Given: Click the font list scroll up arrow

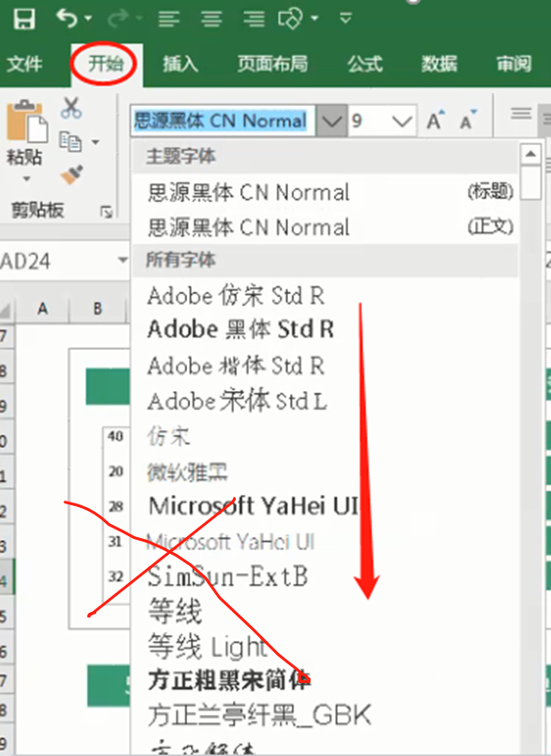Looking at the screenshot, I should [x=530, y=154].
